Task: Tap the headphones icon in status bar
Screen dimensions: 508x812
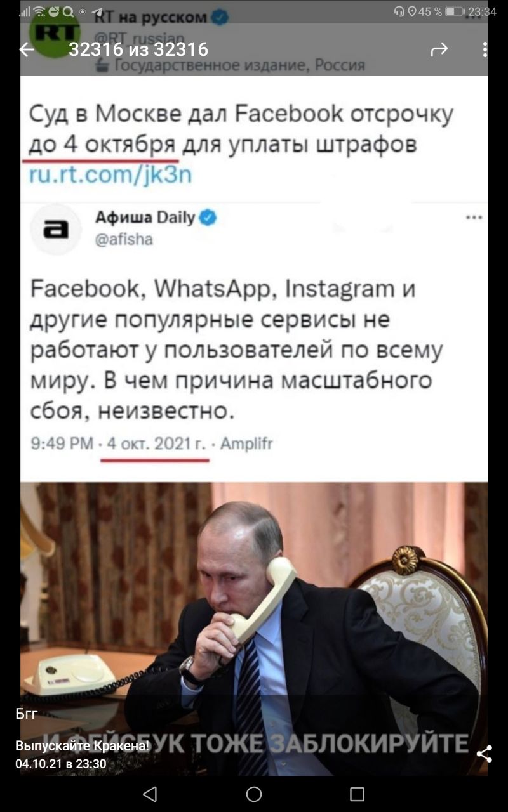Action: 399,11
